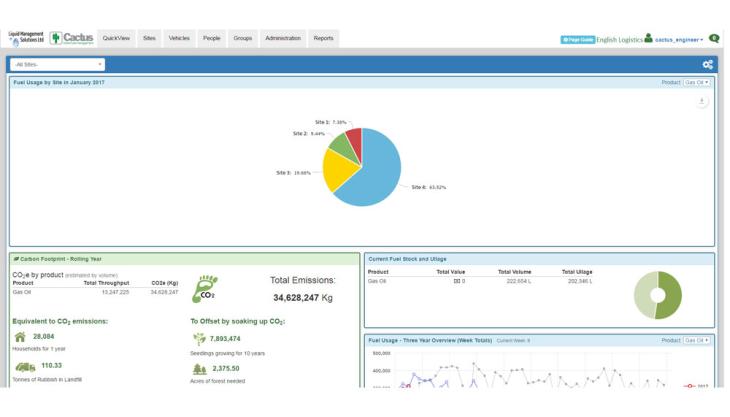Click dark green segment of fuel stock donut
The width and height of the screenshot is (730, 417).
670,295
